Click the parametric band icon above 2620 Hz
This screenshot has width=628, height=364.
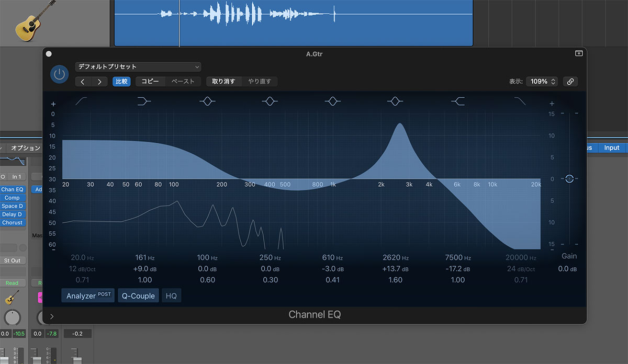(x=395, y=101)
